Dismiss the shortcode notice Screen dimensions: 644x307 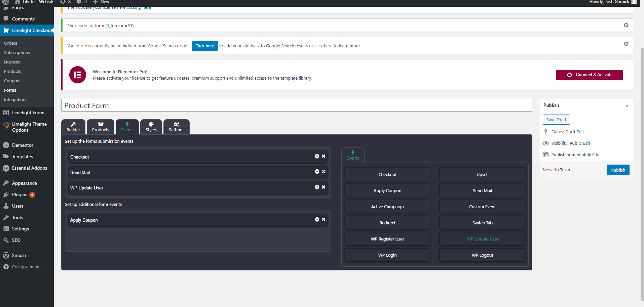click(626, 25)
